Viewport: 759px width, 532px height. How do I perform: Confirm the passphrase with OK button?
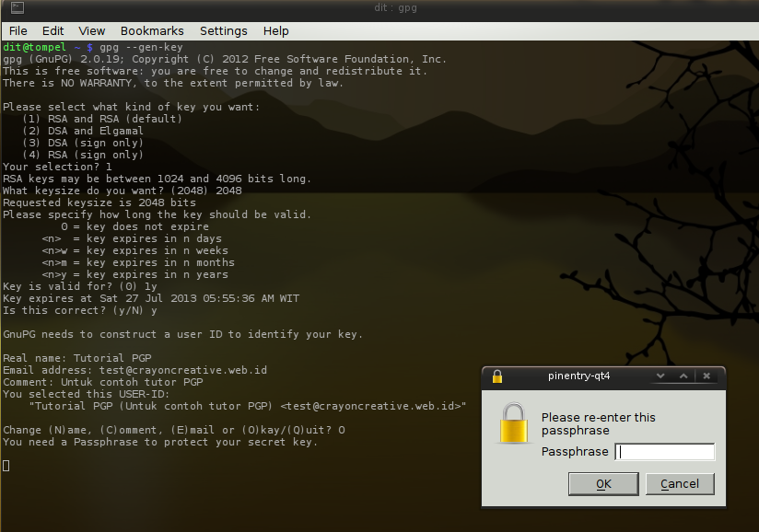click(x=603, y=484)
